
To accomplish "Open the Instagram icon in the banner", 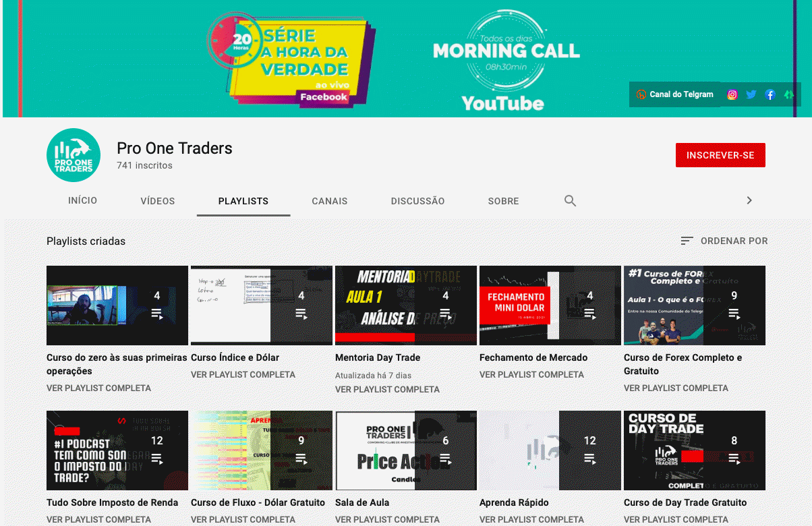I will 732,94.
